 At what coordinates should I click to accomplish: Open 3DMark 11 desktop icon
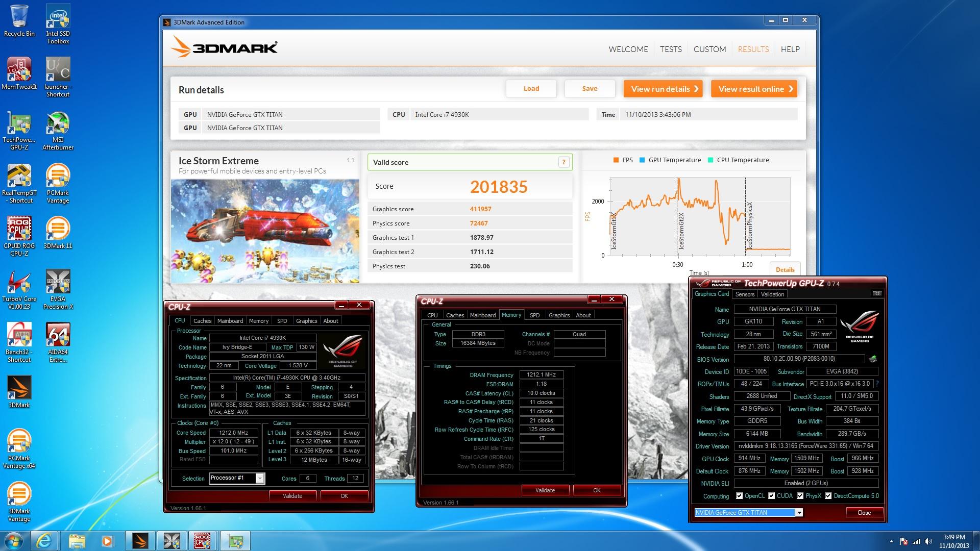[x=58, y=233]
